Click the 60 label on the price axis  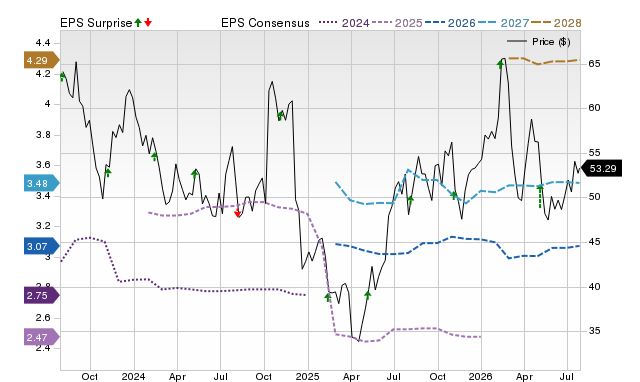click(594, 108)
